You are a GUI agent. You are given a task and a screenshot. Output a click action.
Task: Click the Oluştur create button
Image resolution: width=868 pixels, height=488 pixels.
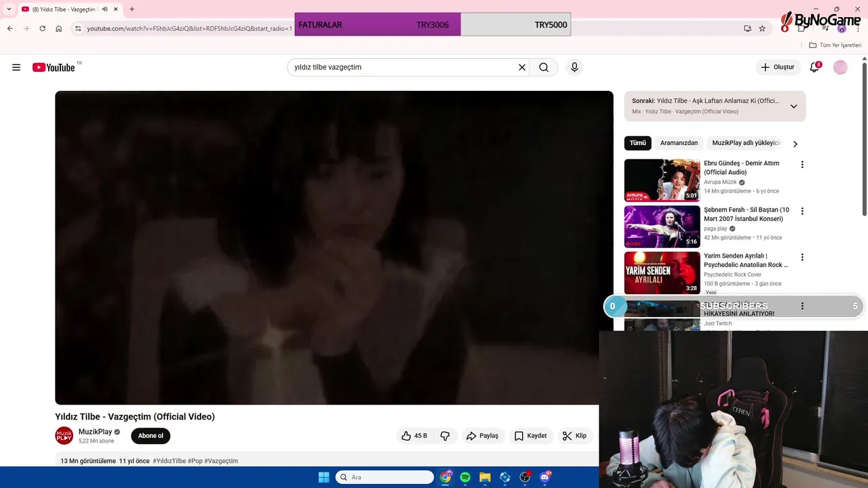pos(777,67)
